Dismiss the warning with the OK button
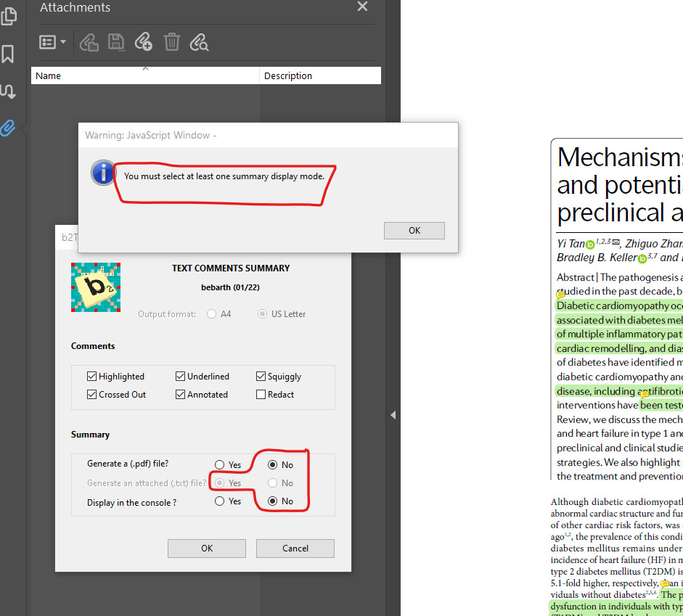The image size is (683, 616). tap(414, 230)
